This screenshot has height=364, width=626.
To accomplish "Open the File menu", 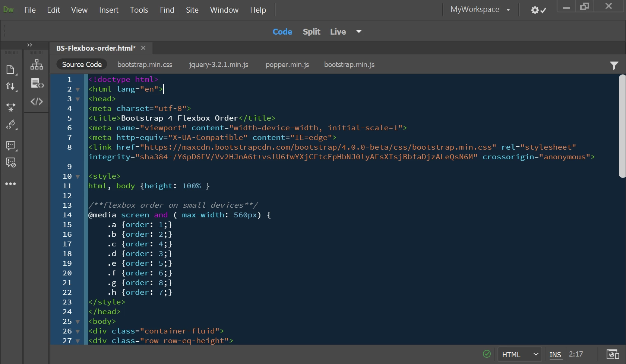I will [30, 10].
